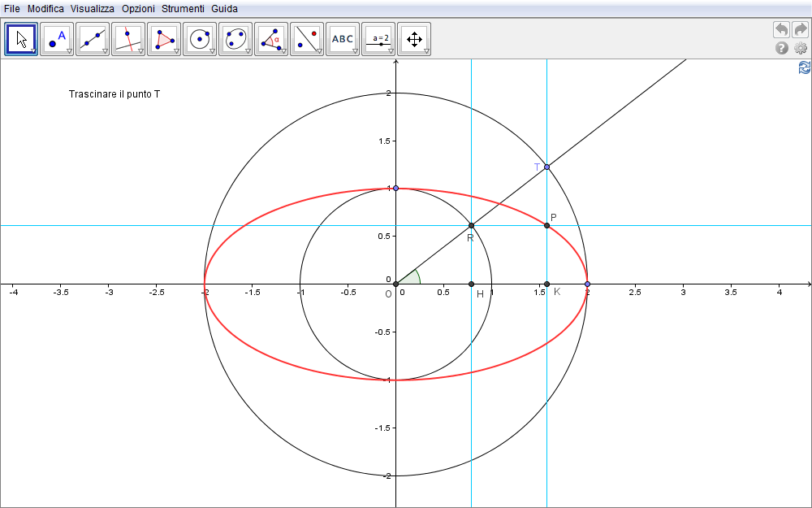This screenshot has height=508, width=812.
Task: Select the Move Graphics View tool
Action: click(x=413, y=38)
